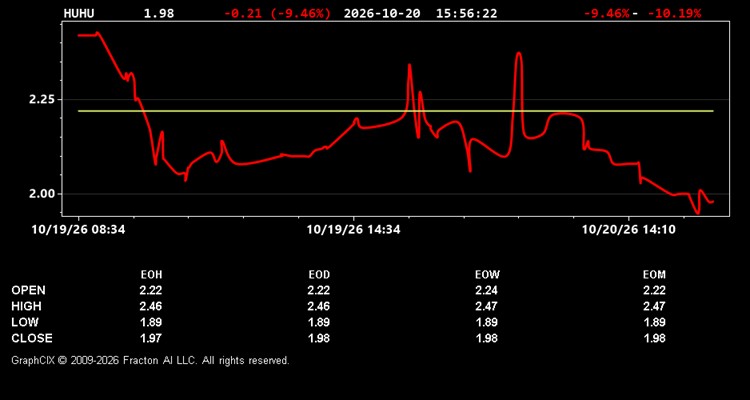
Task: Select the EOM column header
Action: tap(654, 275)
